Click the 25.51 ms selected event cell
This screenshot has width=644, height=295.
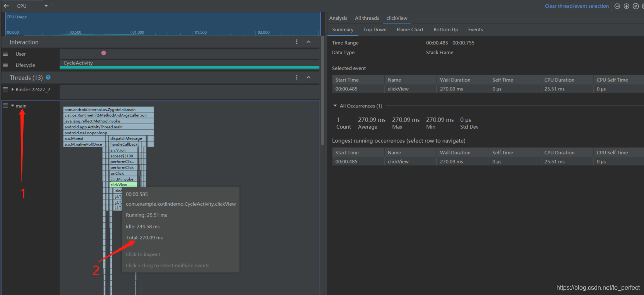coord(554,89)
